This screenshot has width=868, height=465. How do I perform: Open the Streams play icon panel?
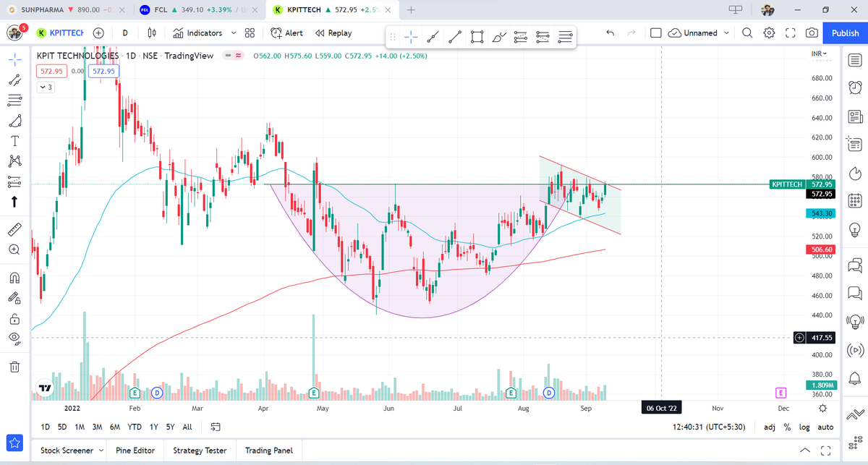[854, 350]
